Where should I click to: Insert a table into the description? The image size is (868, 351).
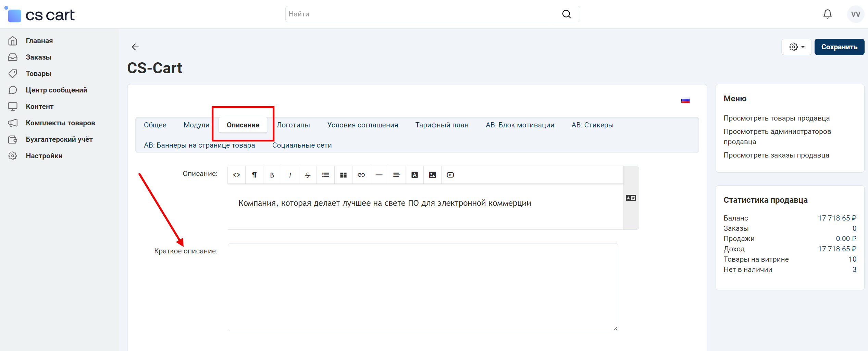[343, 175]
